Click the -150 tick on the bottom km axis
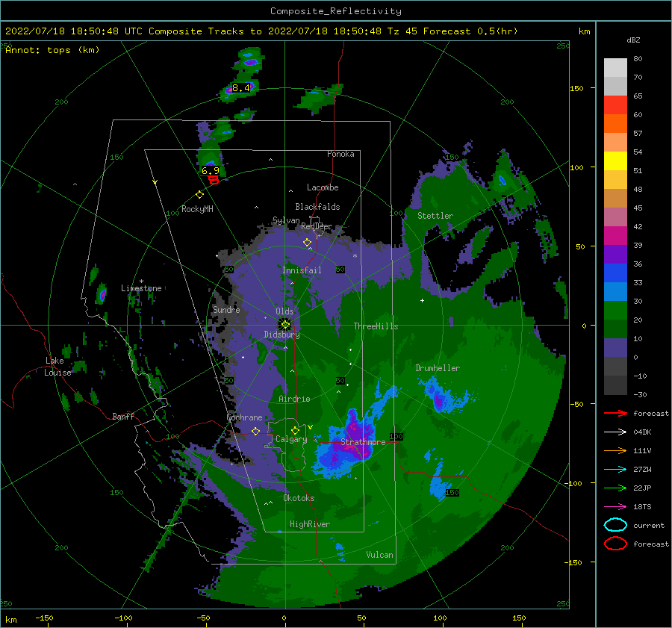The width and height of the screenshot is (672, 628). (44, 618)
